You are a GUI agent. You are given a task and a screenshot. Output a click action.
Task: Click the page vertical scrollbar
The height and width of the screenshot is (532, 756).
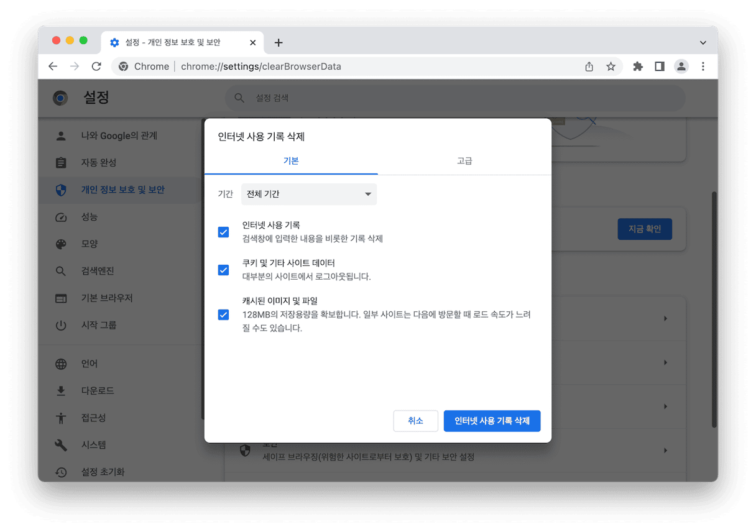click(714, 311)
